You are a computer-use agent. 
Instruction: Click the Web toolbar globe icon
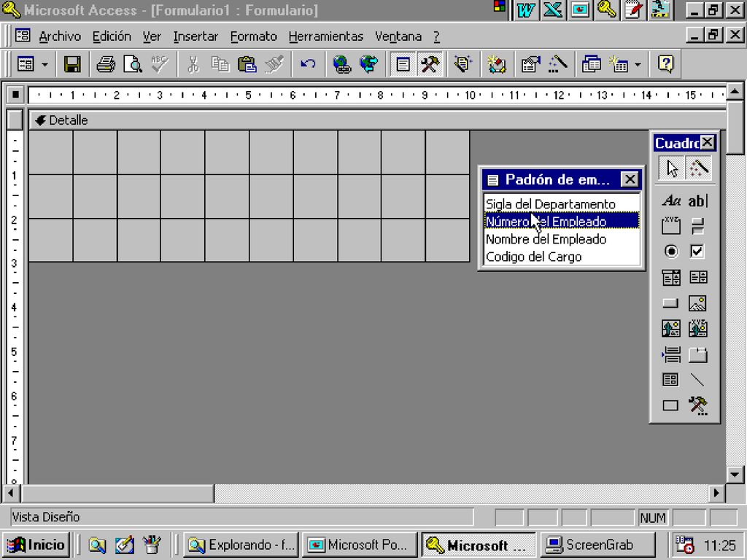[368, 64]
